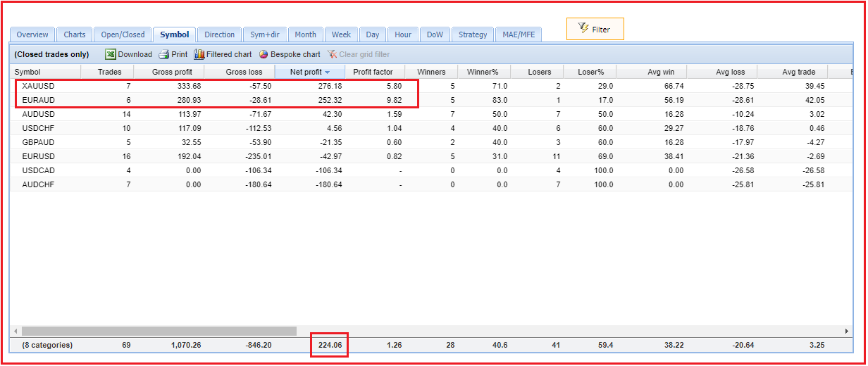Click the Download label in toolbar
Viewport: 868px width, 366px height.
(x=135, y=54)
